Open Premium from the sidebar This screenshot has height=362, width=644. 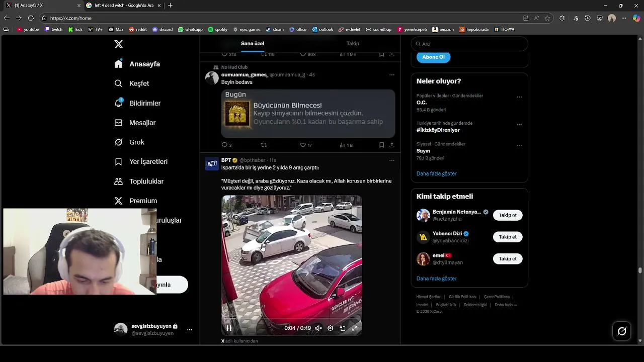point(136,201)
